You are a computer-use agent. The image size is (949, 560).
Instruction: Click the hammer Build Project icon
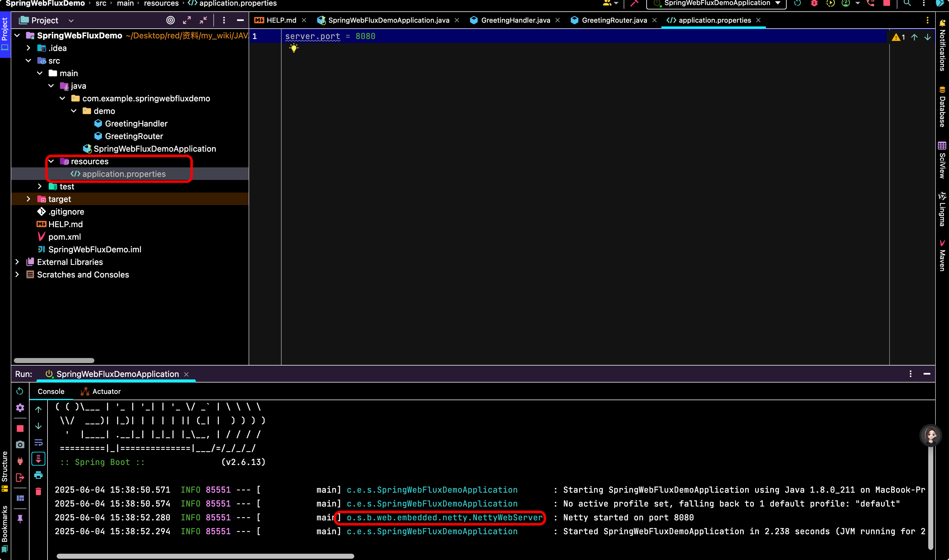click(634, 3)
